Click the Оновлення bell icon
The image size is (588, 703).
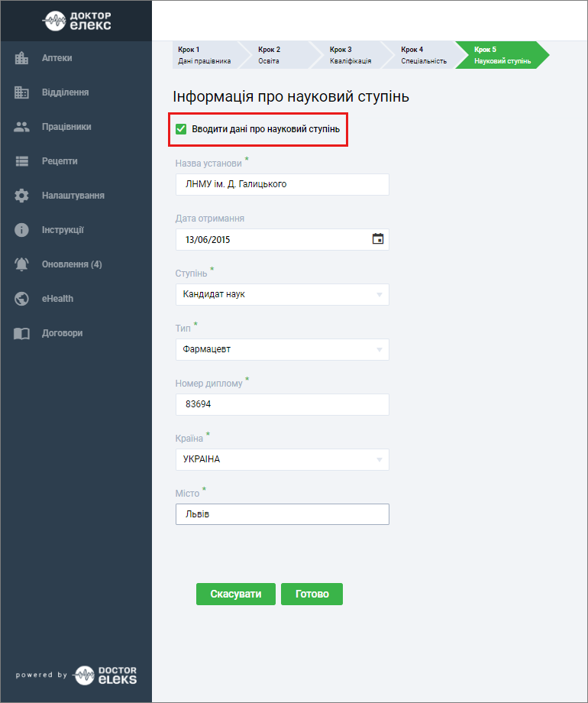click(x=21, y=264)
